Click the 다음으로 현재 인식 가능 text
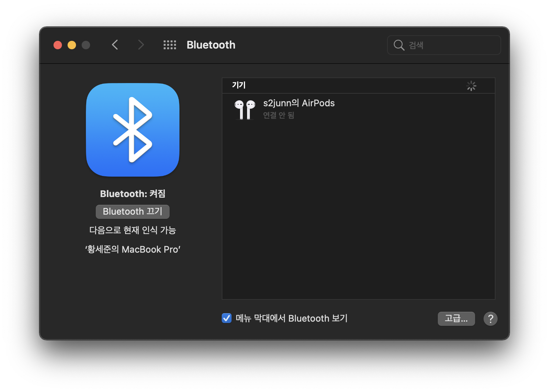The image size is (549, 392). pyautogui.click(x=133, y=230)
